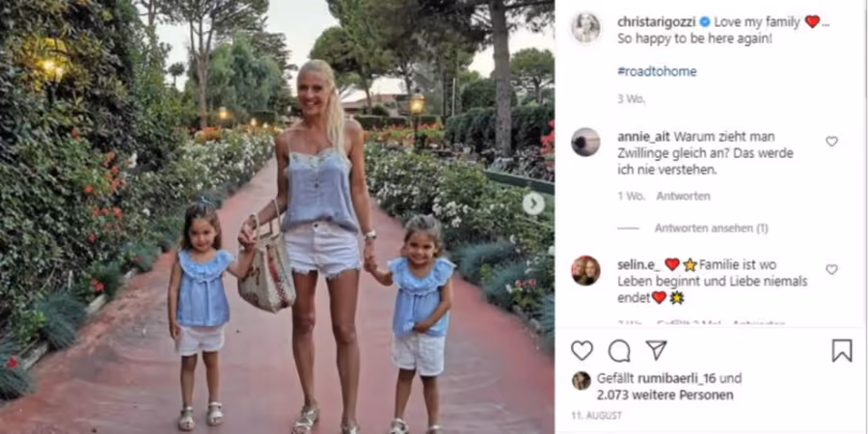Share the post using paper plane icon
The width and height of the screenshot is (868, 434).
[656, 350]
